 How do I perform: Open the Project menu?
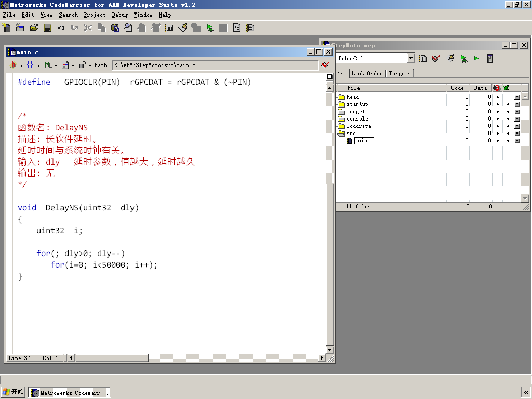[x=95, y=15]
